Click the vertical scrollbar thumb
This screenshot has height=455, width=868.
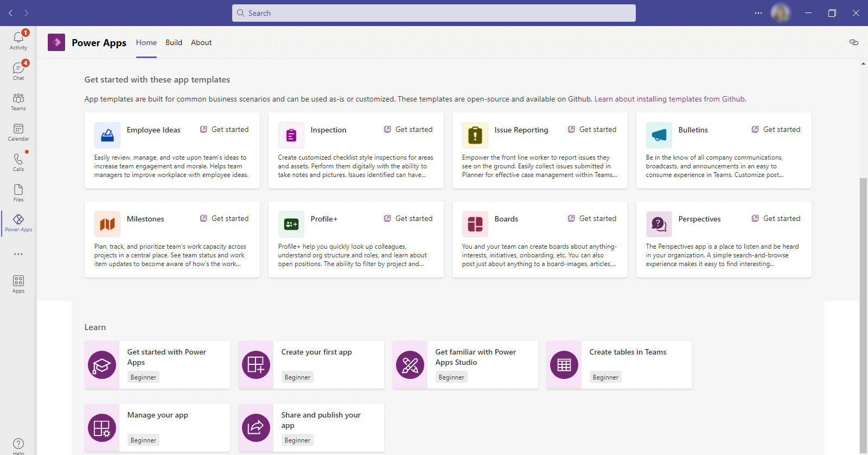(863, 315)
